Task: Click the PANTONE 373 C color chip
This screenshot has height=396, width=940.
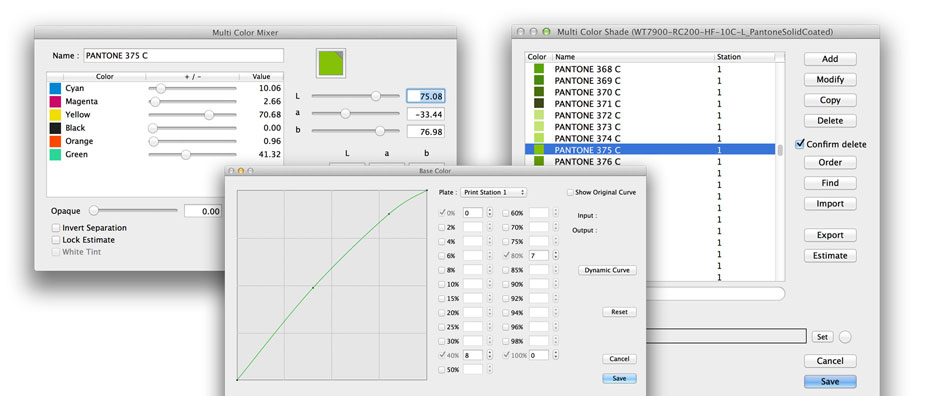Action: click(x=539, y=127)
